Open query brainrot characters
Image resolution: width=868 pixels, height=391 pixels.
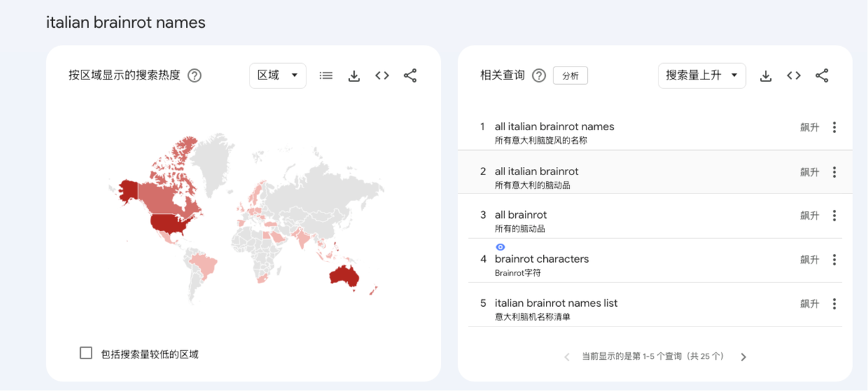(x=542, y=259)
